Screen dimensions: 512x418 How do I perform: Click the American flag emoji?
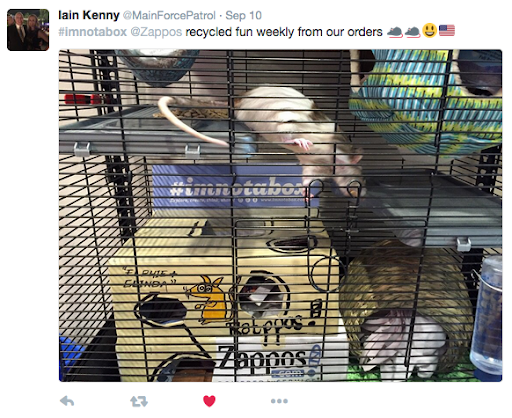(x=447, y=30)
